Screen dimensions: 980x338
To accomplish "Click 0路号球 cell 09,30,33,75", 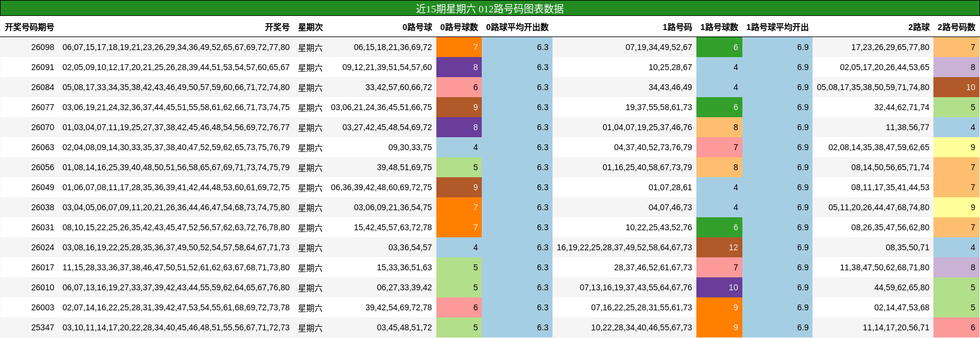I will pyautogui.click(x=410, y=147).
